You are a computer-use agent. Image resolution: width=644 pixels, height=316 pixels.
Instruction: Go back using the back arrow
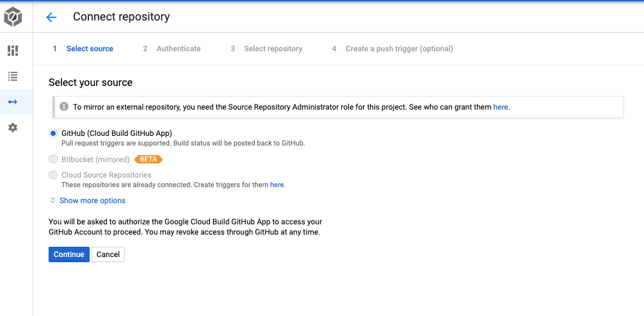pyautogui.click(x=52, y=17)
